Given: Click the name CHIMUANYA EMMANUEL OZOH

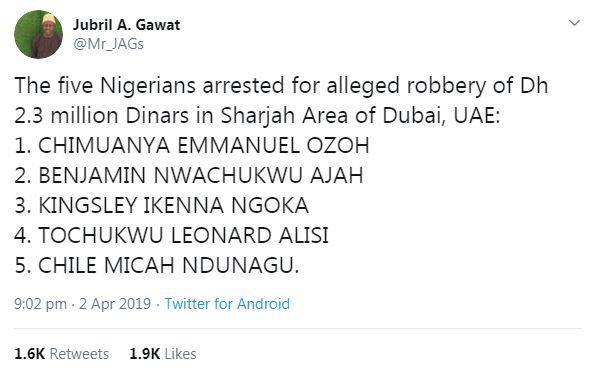Looking at the screenshot, I should (x=204, y=146).
